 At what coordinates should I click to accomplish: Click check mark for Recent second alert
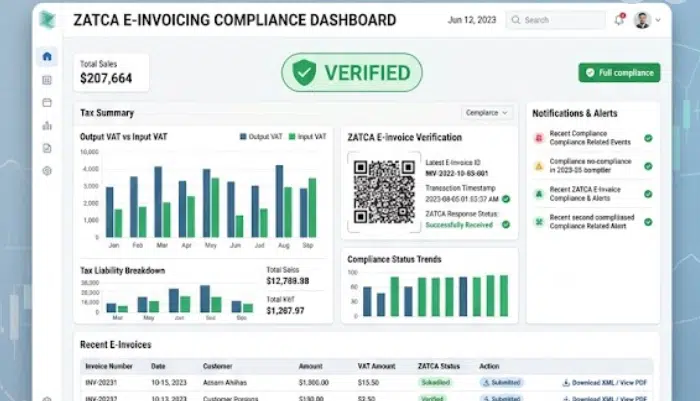(648, 222)
